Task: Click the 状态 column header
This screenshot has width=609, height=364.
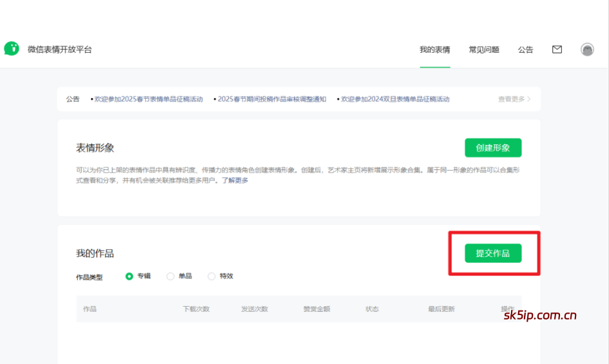Action: (372, 309)
